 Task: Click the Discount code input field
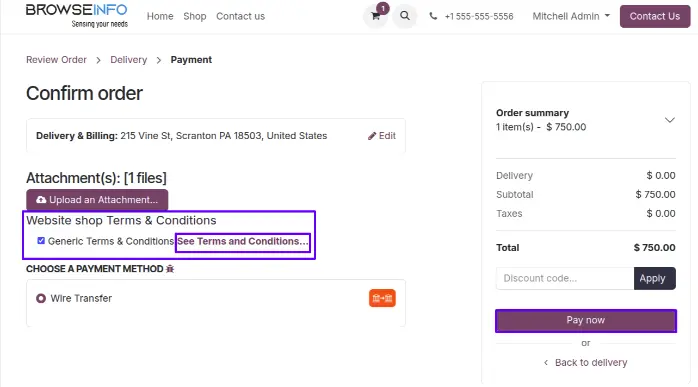coord(565,278)
